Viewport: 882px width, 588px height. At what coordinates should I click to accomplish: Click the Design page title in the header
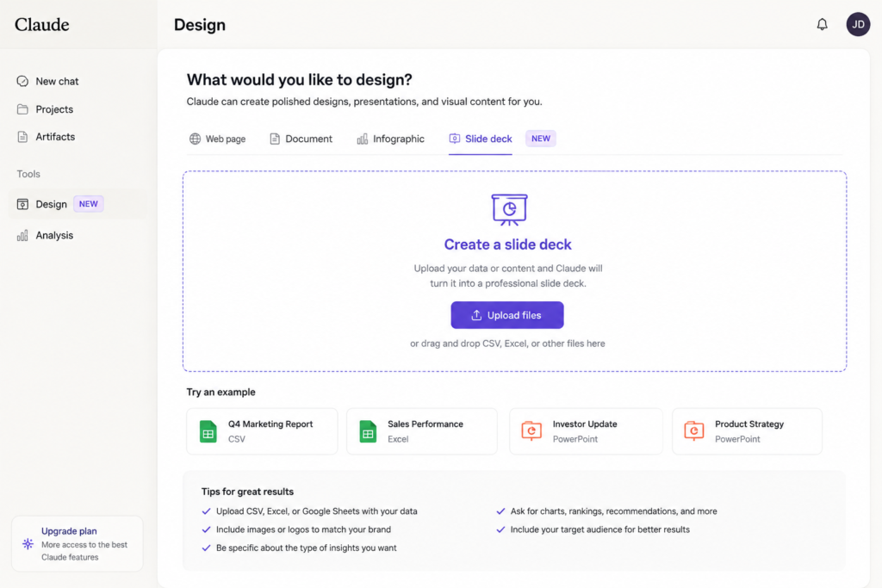click(200, 25)
